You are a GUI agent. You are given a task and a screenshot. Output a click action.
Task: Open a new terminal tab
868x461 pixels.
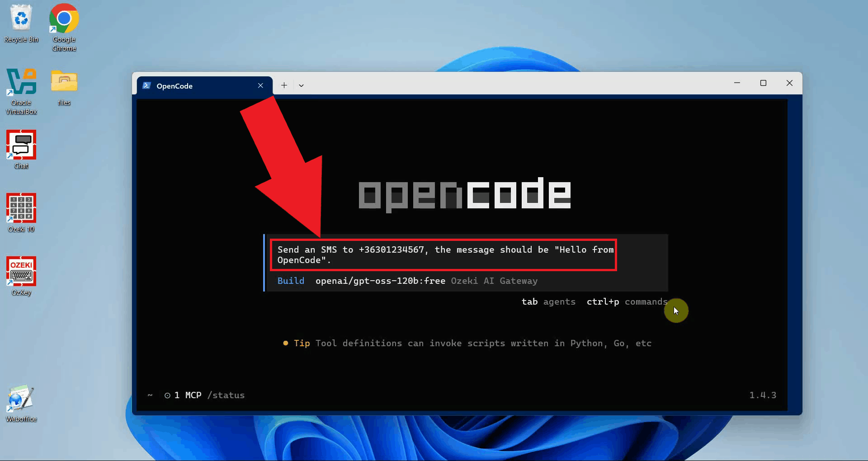click(284, 85)
